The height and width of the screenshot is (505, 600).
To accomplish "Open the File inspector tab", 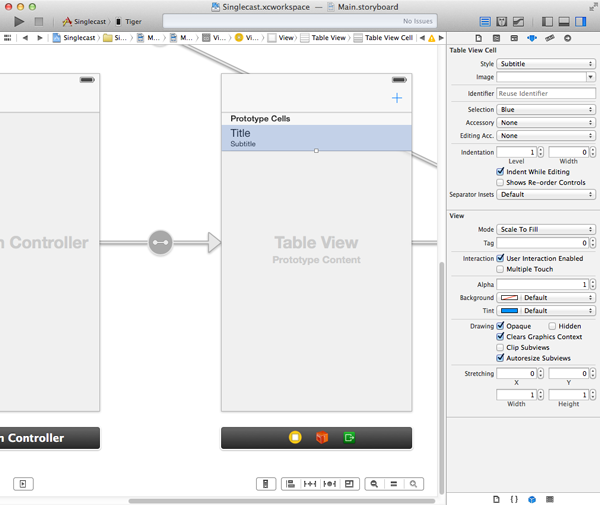I will [479, 38].
